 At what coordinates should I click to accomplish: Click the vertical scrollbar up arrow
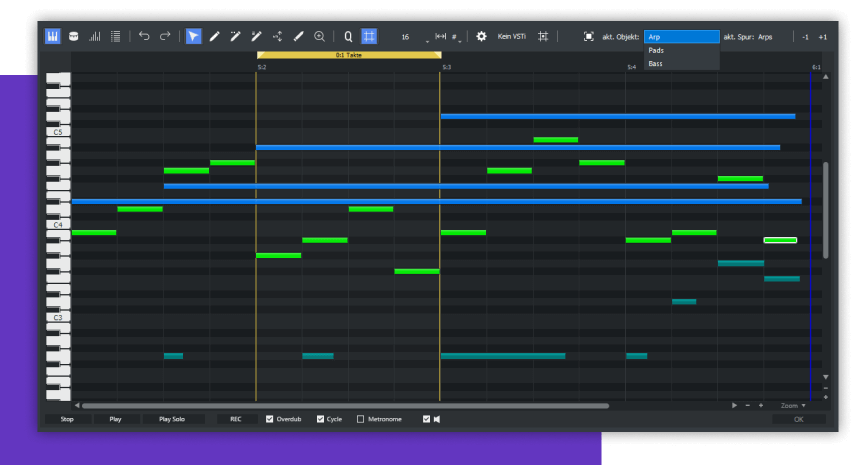825,77
